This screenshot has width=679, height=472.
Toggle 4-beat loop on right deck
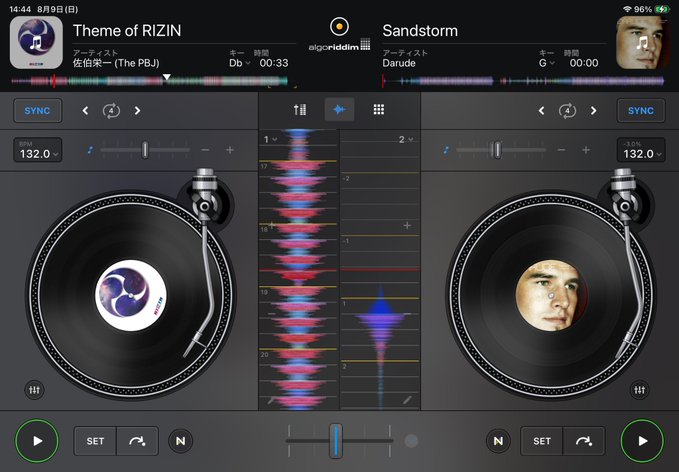(567, 111)
